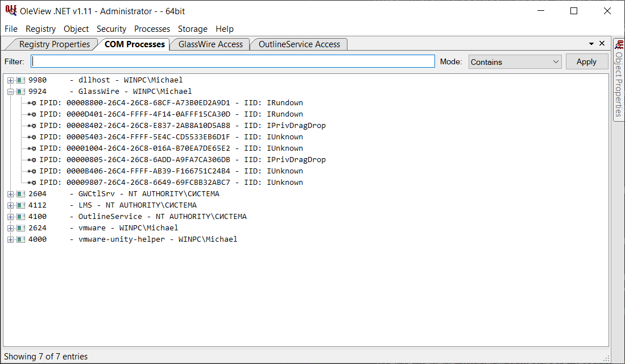The width and height of the screenshot is (625, 364).
Task: Maximize the OleView .NET window
Action: (574, 11)
